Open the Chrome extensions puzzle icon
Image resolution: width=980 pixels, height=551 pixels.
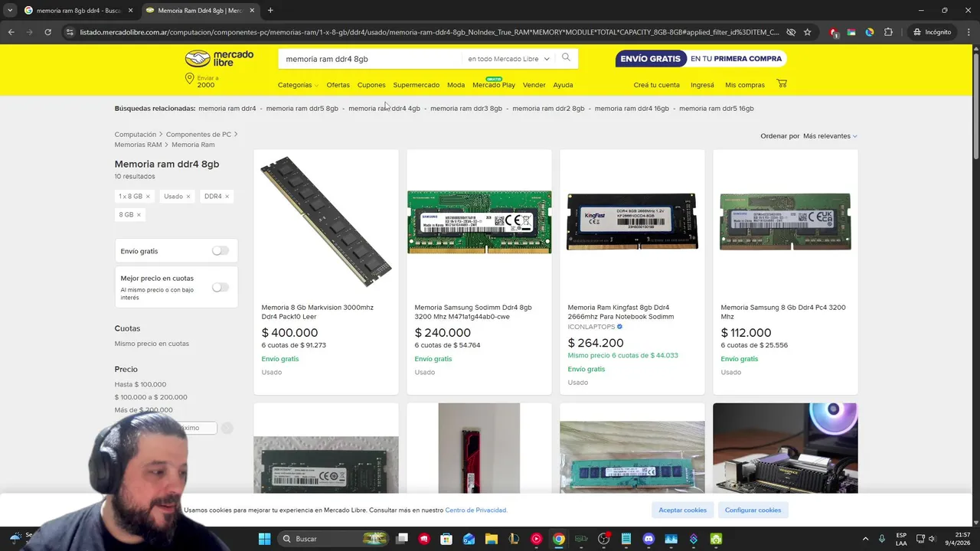tap(888, 32)
